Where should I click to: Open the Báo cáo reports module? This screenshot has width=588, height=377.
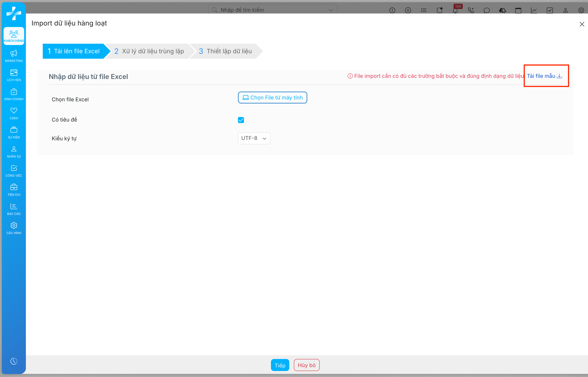click(14, 209)
